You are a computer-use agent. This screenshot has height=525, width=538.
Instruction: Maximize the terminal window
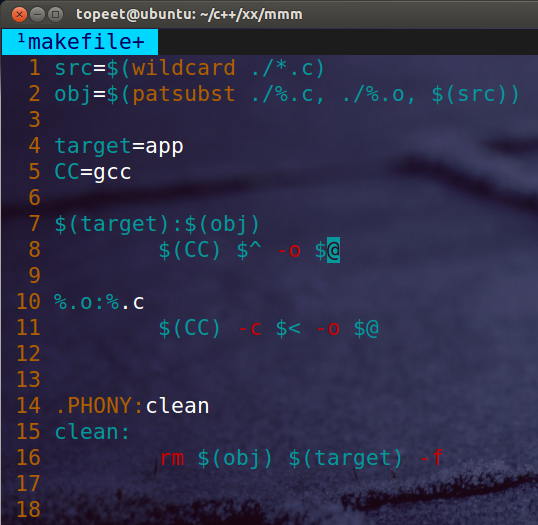click(55, 15)
